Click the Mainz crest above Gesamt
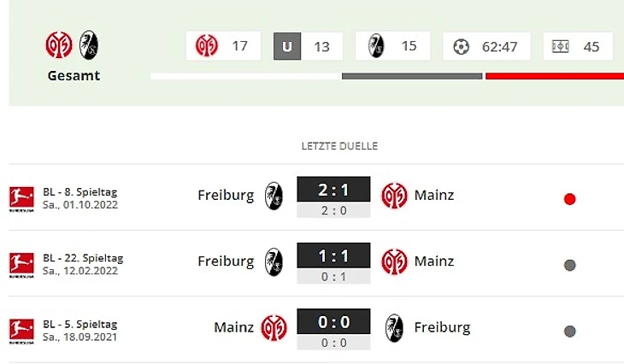Image resolution: width=624 pixels, height=364 pixels. pos(59,45)
